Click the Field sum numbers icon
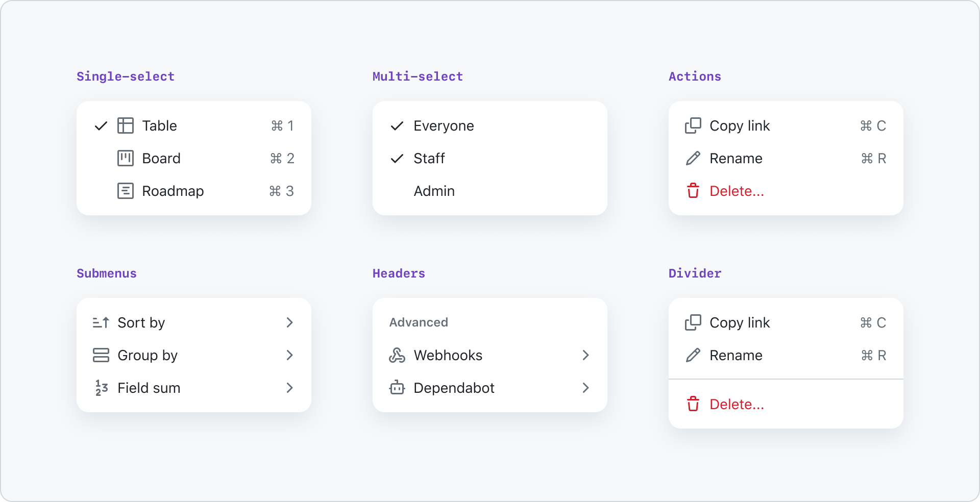The width and height of the screenshot is (980, 502). coord(101,388)
